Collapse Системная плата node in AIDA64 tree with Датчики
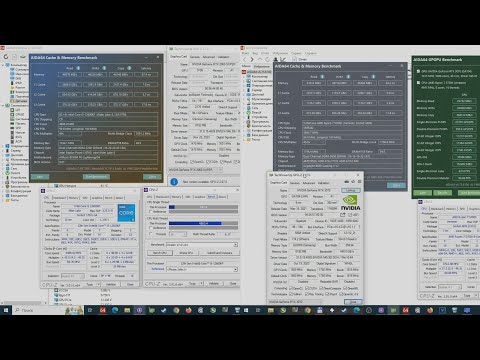The width and height of the screenshot is (480, 360). click(3, 105)
